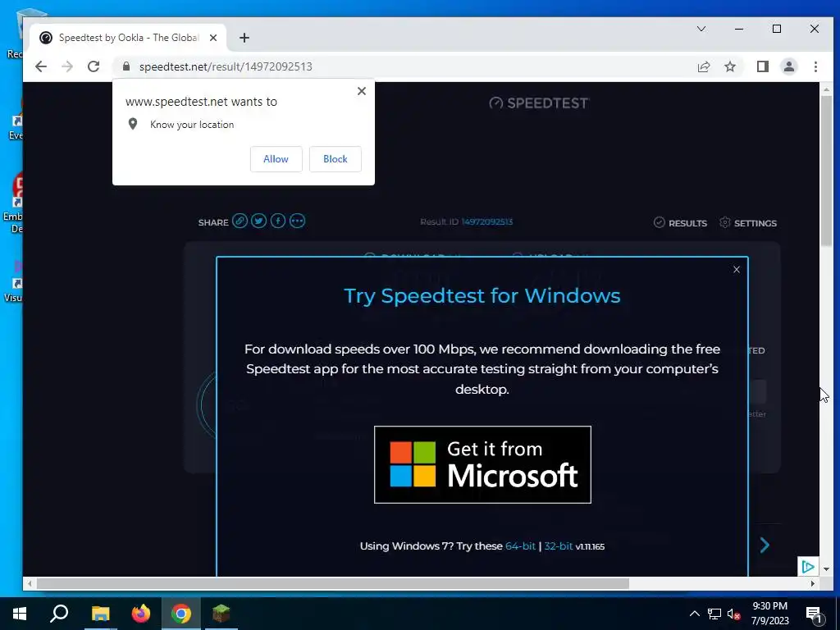The image size is (840, 630).
Task: Click the browser forward arrow
Action: pos(67,66)
